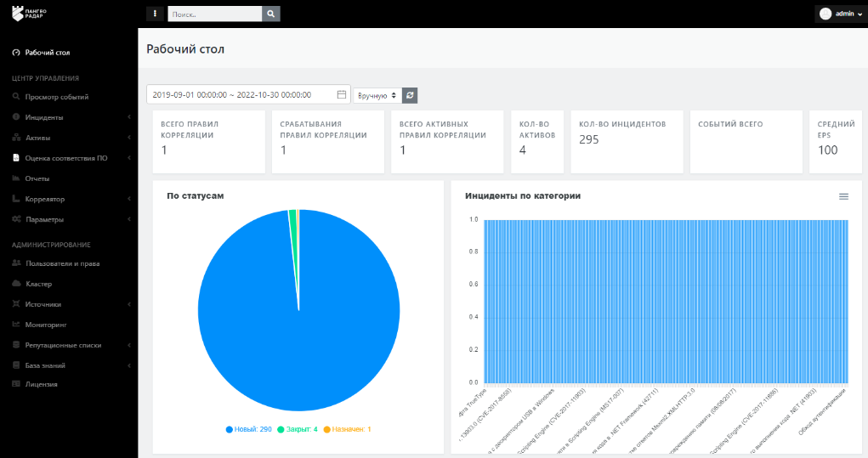Click the admin avatar icon
This screenshot has height=458, width=868.
tap(825, 14)
